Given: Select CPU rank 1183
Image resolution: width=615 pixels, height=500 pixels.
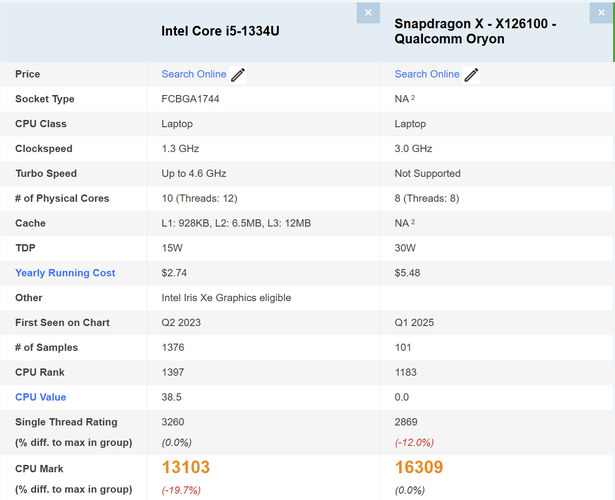Looking at the screenshot, I should (x=406, y=372).
